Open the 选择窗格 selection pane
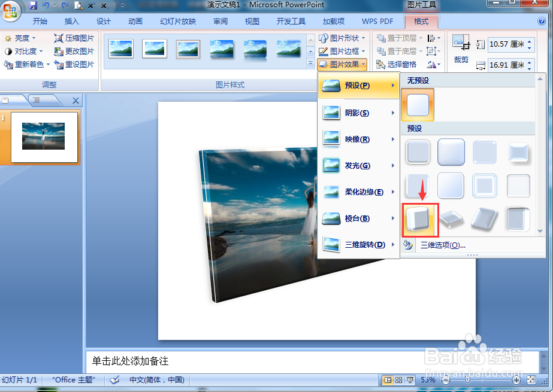 tap(397, 65)
